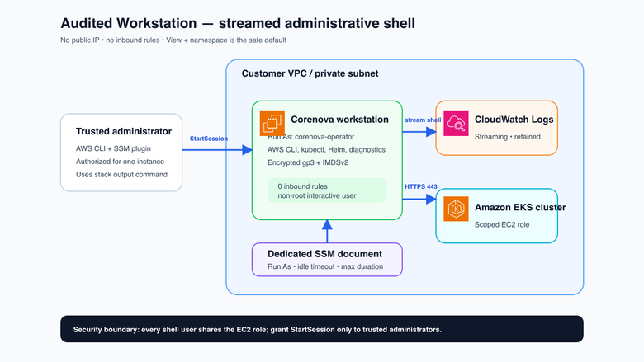
Task: Click 'Streaming • retained' text
Action: pos(508,137)
